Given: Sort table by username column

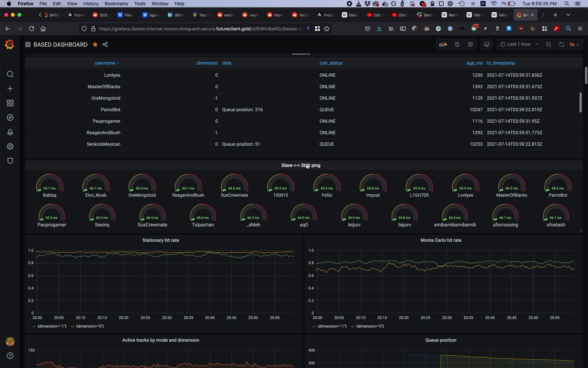Looking at the screenshot, I should pyautogui.click(x=107, y=63).
